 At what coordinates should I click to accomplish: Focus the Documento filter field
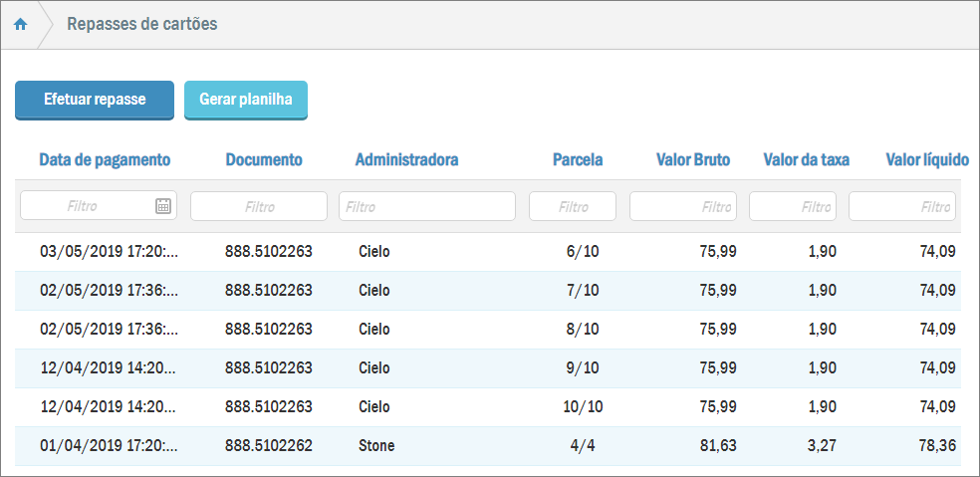(259, 206)
